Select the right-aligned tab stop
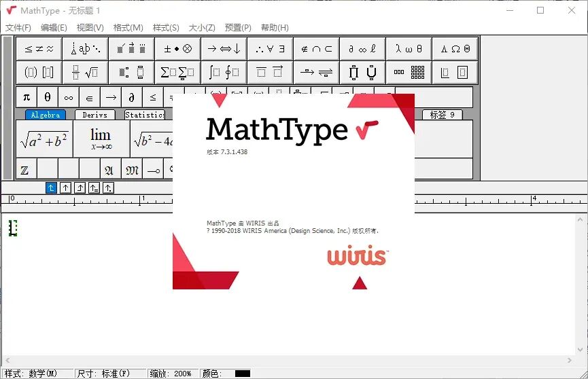This screenshot has height=379, width=588. tap(80, 188)
